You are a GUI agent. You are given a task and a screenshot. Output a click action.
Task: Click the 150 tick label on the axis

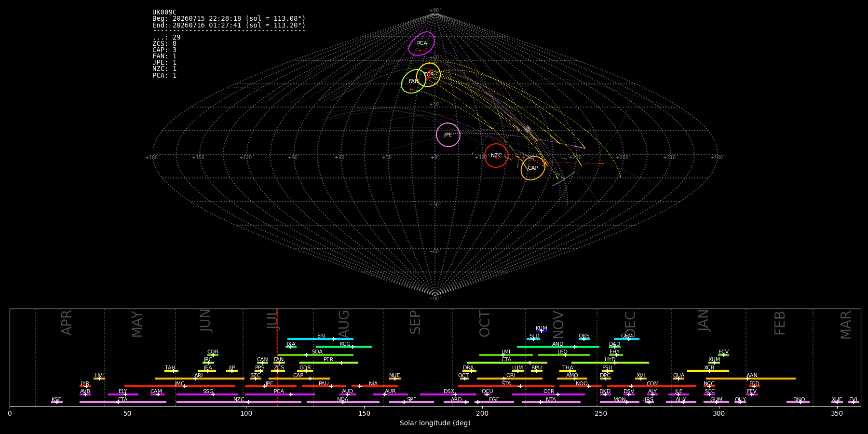tap(364, 413)
